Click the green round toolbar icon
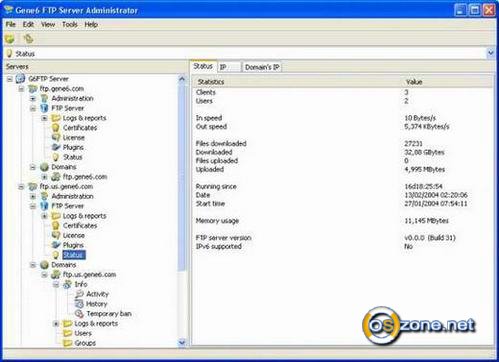Screen dimensions: 499x362 click(x=10, y=39)
